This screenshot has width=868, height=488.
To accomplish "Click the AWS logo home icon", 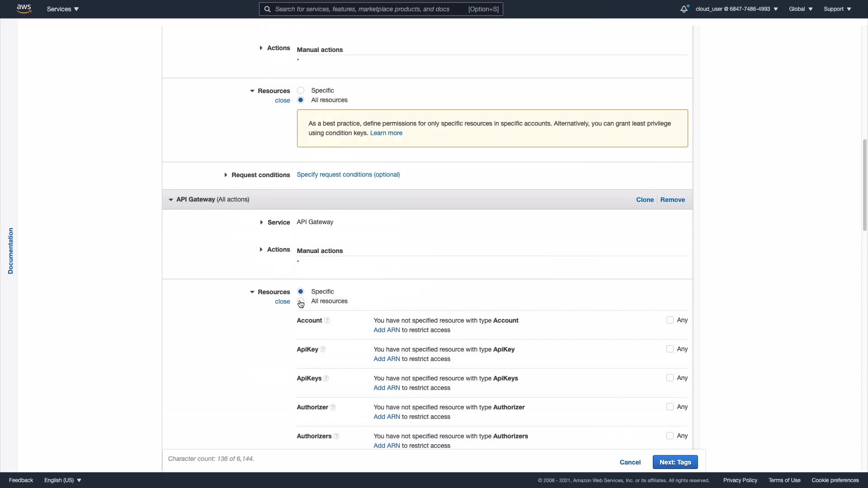I will pyautogui.click(x=24, y=9).
